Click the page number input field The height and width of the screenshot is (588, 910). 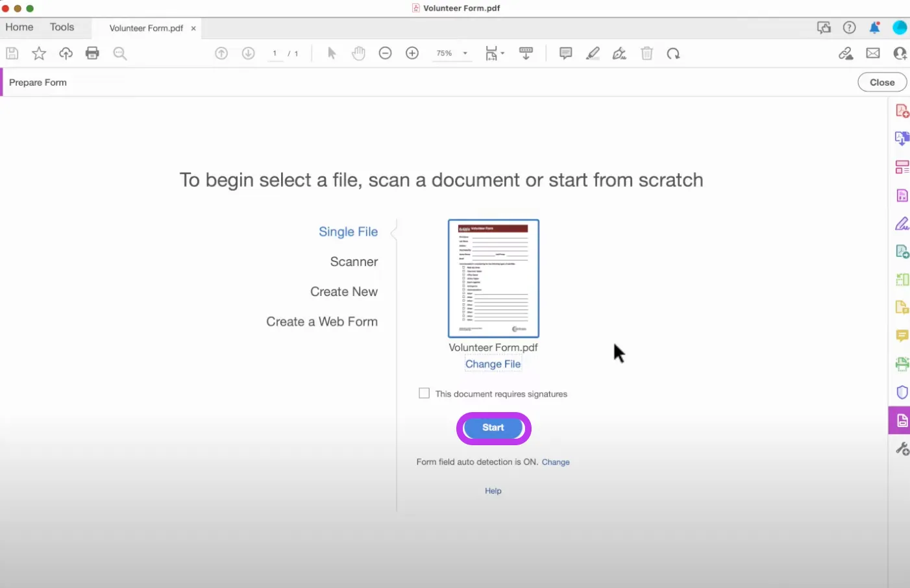pyautogui.click(x=275, y=53)
